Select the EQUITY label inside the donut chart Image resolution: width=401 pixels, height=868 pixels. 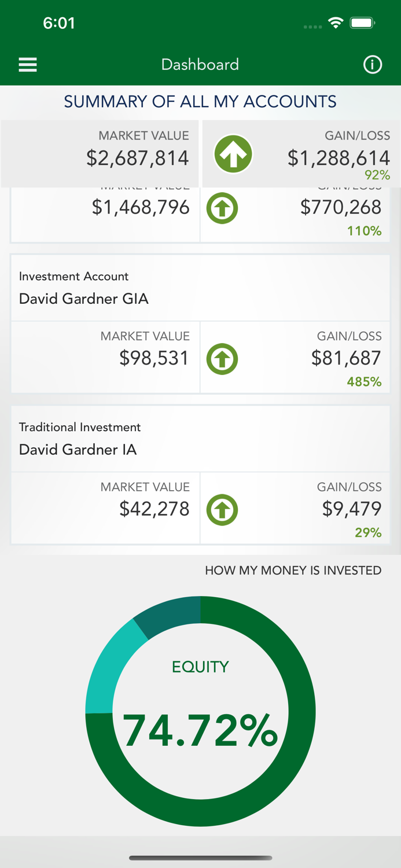pyautogui.click(x=200, y=667)
